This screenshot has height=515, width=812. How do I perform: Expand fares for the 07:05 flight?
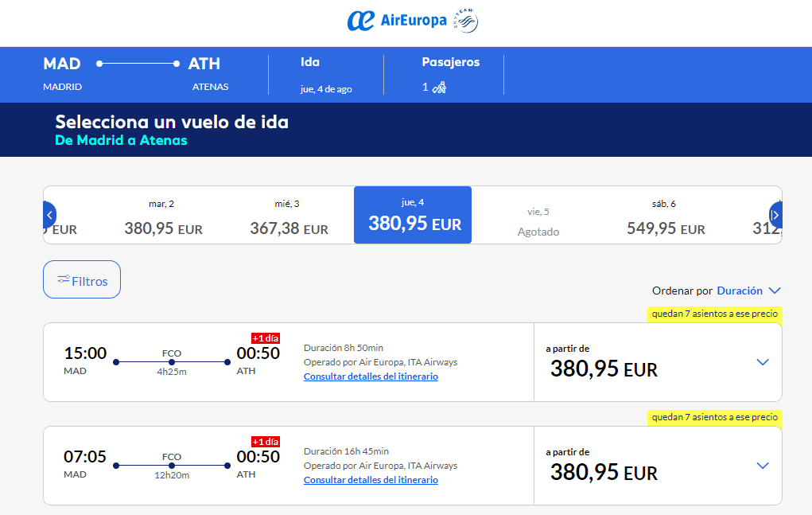[762, 466]
